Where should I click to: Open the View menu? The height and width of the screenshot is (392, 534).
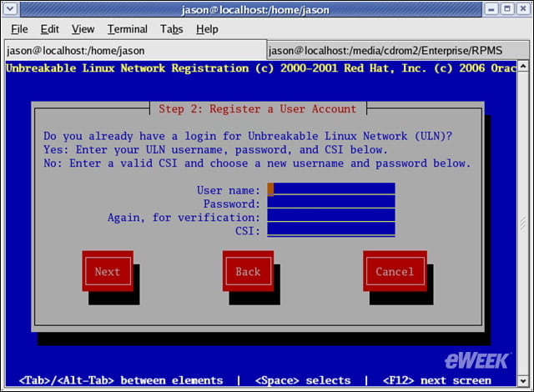83,29
